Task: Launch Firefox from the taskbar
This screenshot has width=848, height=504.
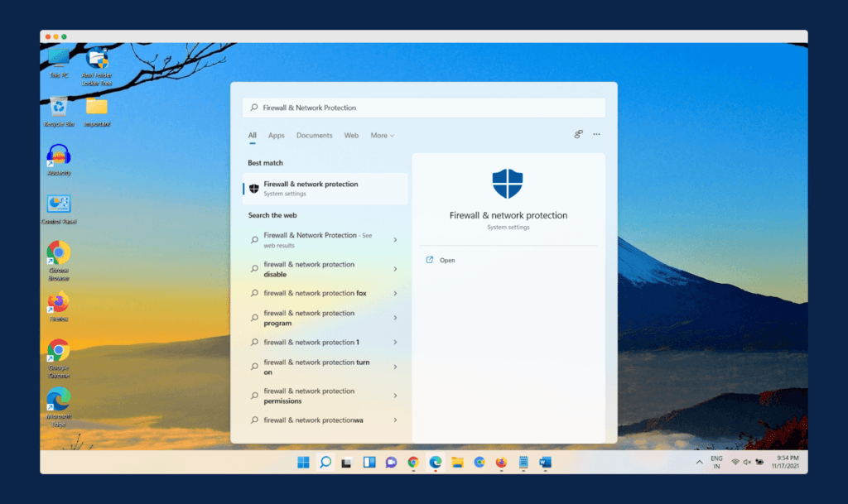Action: [501, 462]
